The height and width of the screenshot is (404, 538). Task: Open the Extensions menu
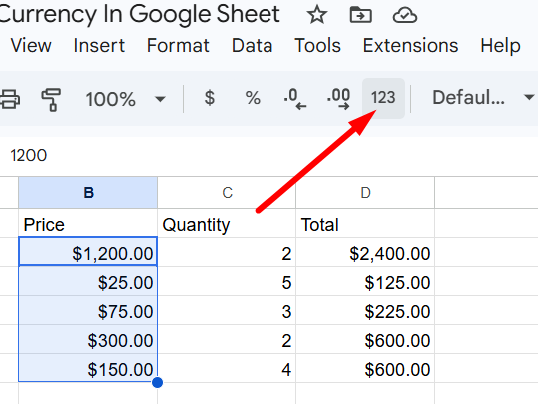point(410,45)
